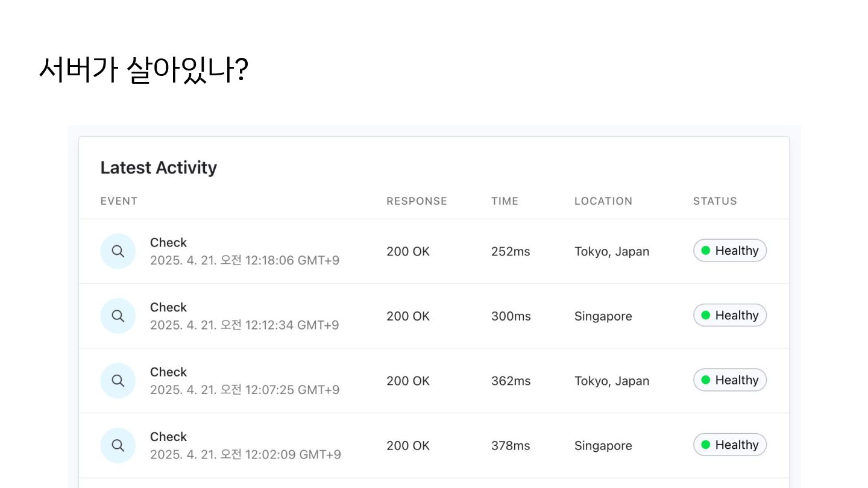Click the EVENT column header
Image resolution: width=868 pixels, height=488 pixels.
pyautogui.click(x=119, y=201)
